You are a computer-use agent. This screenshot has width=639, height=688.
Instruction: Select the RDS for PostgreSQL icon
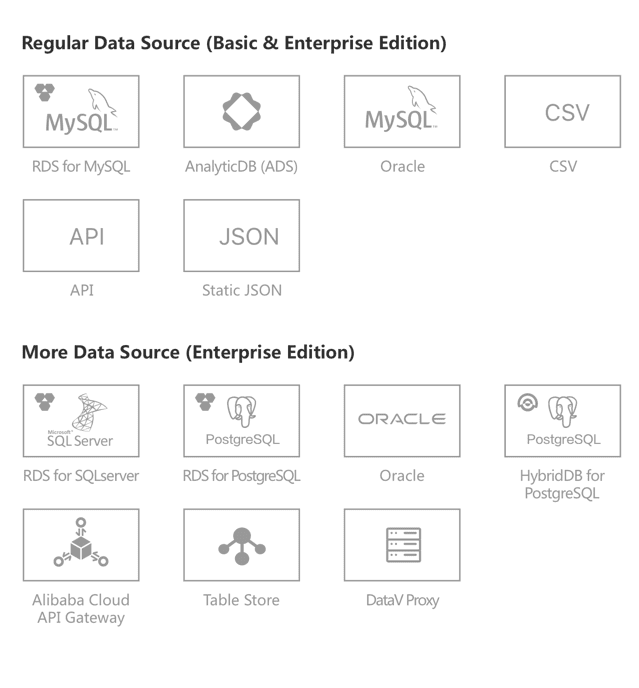tap(241, 421)
